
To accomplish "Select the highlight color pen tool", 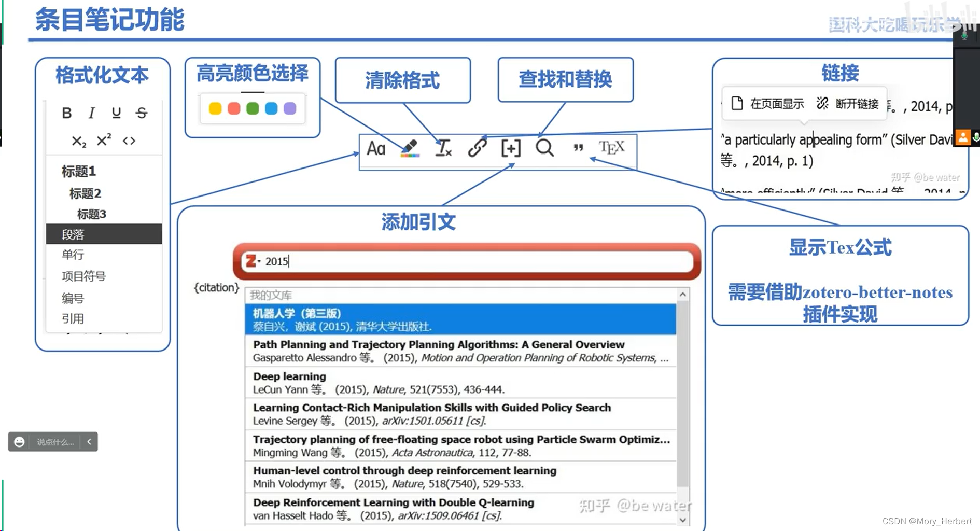I will (x=410, y=148).
